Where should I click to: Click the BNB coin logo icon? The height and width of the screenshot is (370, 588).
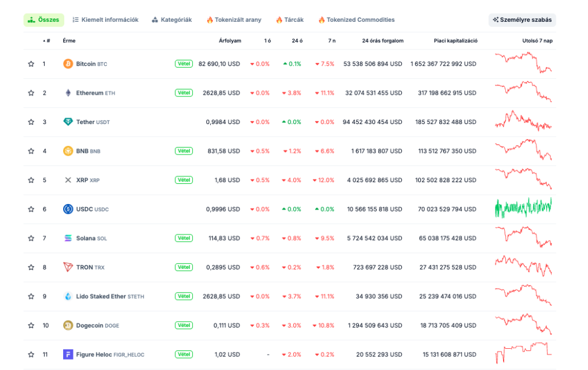tap(68, 151)
